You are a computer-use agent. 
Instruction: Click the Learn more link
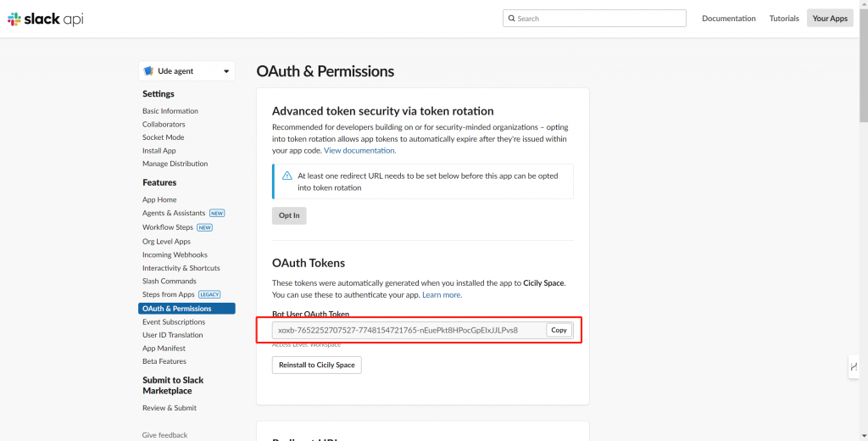tap(442, 295)
